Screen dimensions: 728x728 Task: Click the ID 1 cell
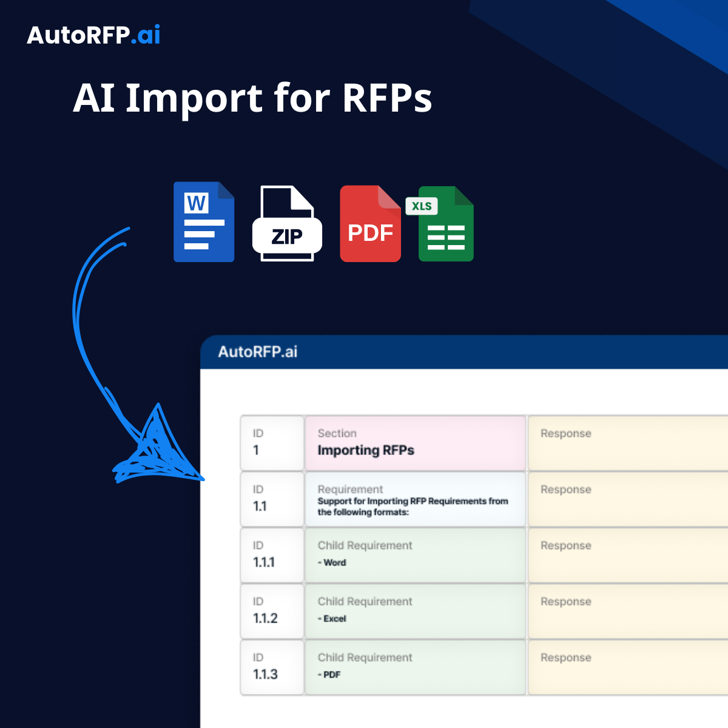pos(272,443)
